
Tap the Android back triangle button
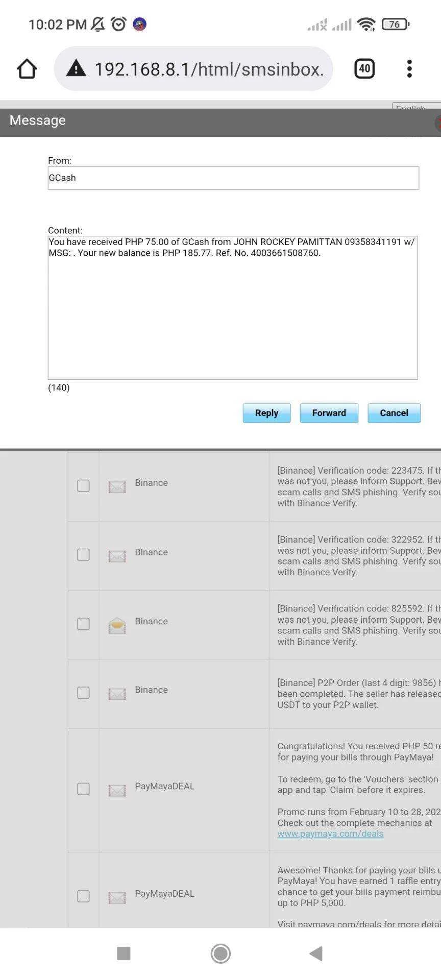(316, 953)
